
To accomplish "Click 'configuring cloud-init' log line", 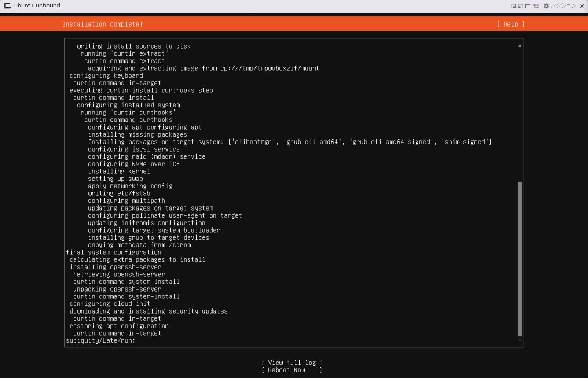I will 110,304.
